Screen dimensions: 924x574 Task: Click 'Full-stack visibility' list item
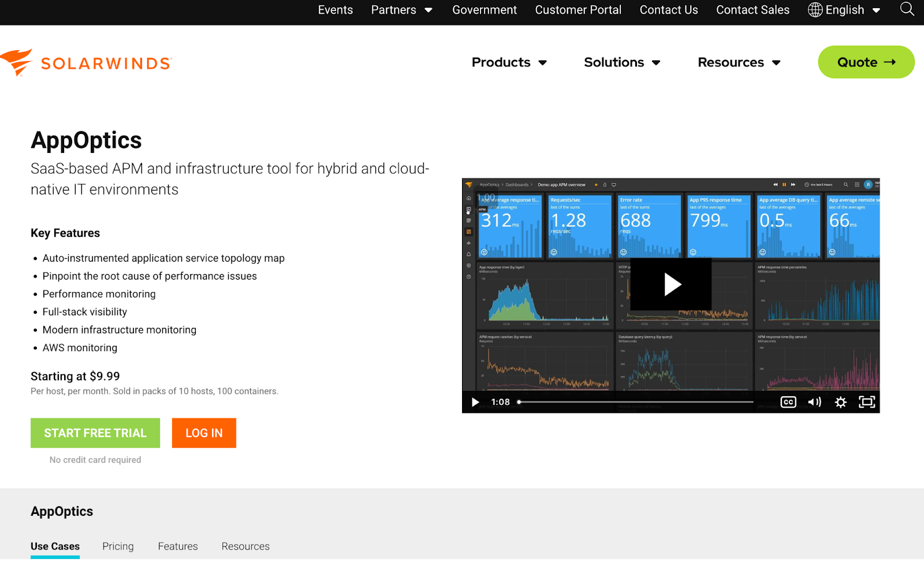[x=85, y=312]
